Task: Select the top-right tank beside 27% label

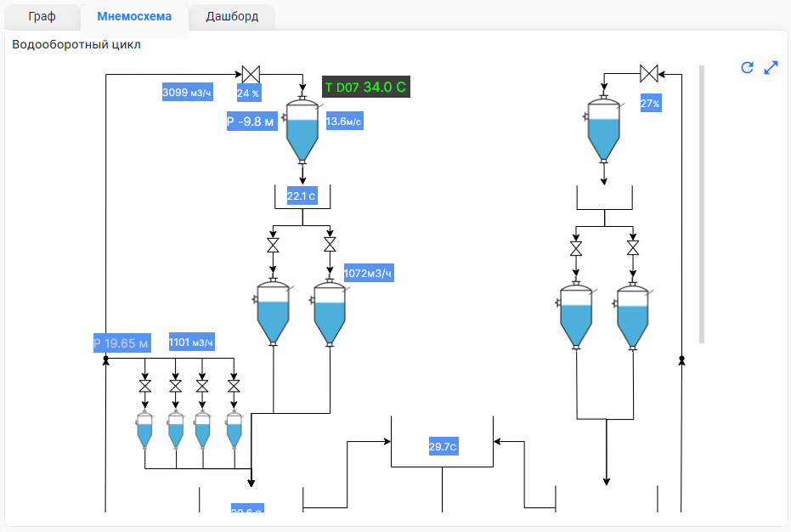Action: click(604, 130)
